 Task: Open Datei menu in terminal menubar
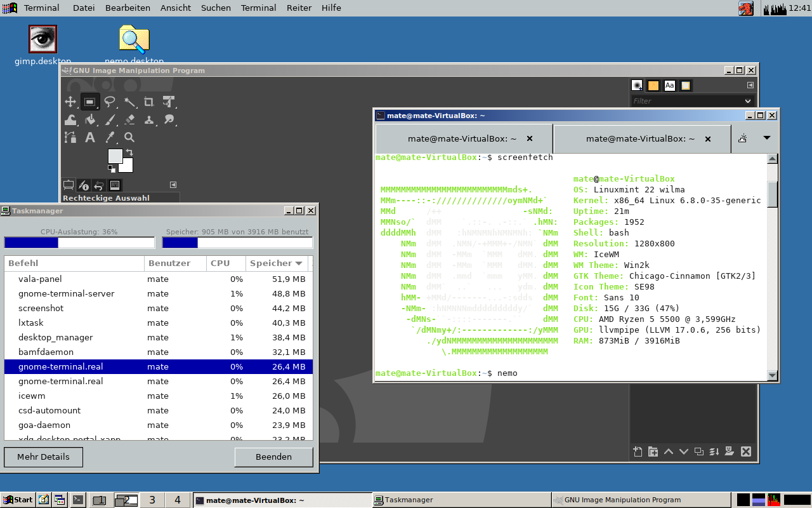click(84, 8)
